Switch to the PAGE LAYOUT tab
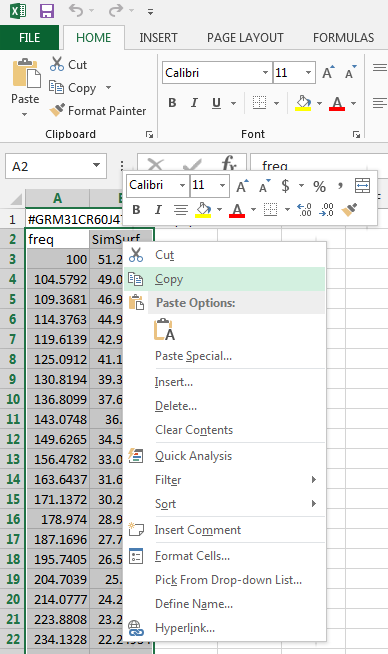The width and height of the screenshot is (388, 654). [x=245, y=38]
